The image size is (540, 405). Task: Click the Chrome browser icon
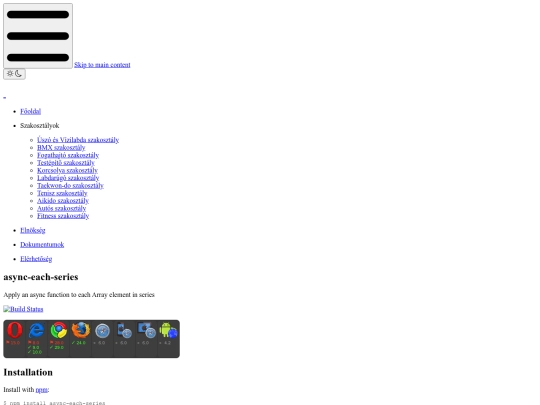pyautogui.click(x=59, y=330)
